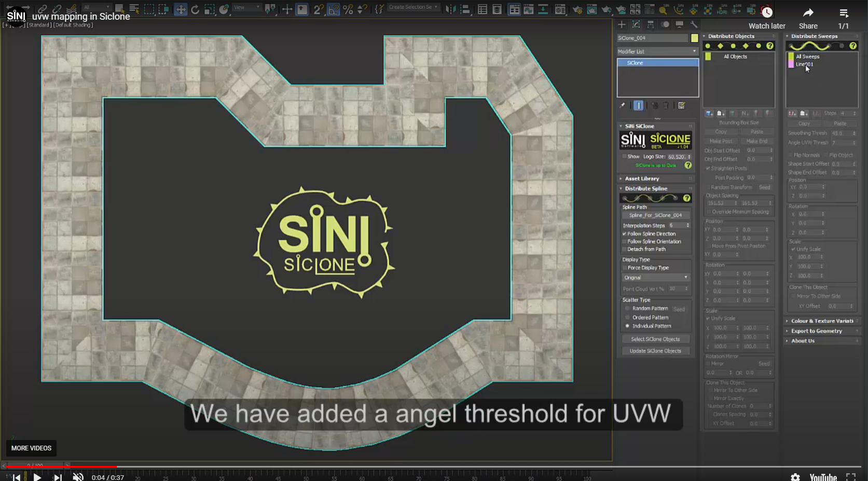
Task: Open the Create Selection Set dropdown
Action: tap(414, 7)
